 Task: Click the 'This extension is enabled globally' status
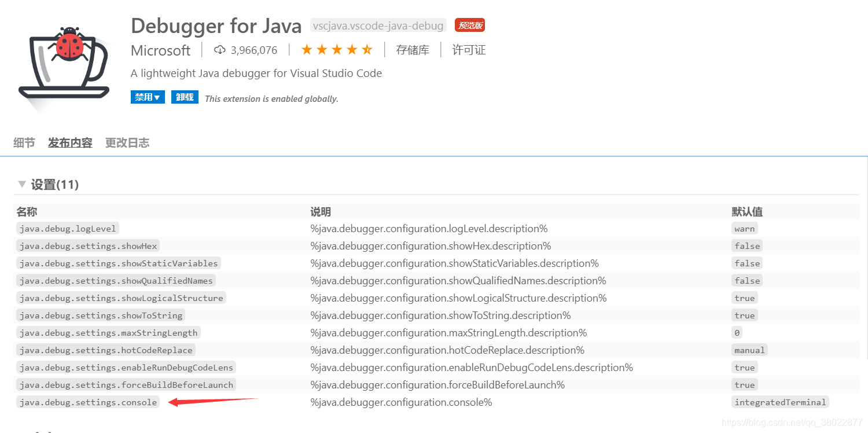271,98
